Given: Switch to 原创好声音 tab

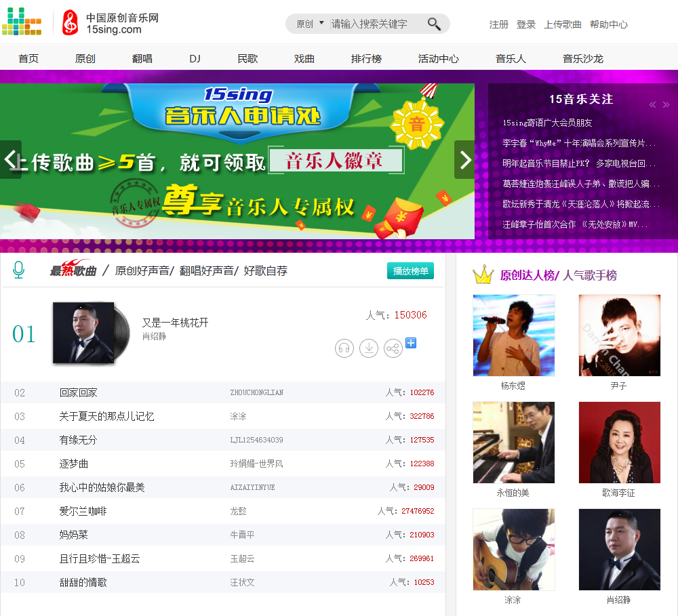Looking at the screenshot, I should 142,270.
